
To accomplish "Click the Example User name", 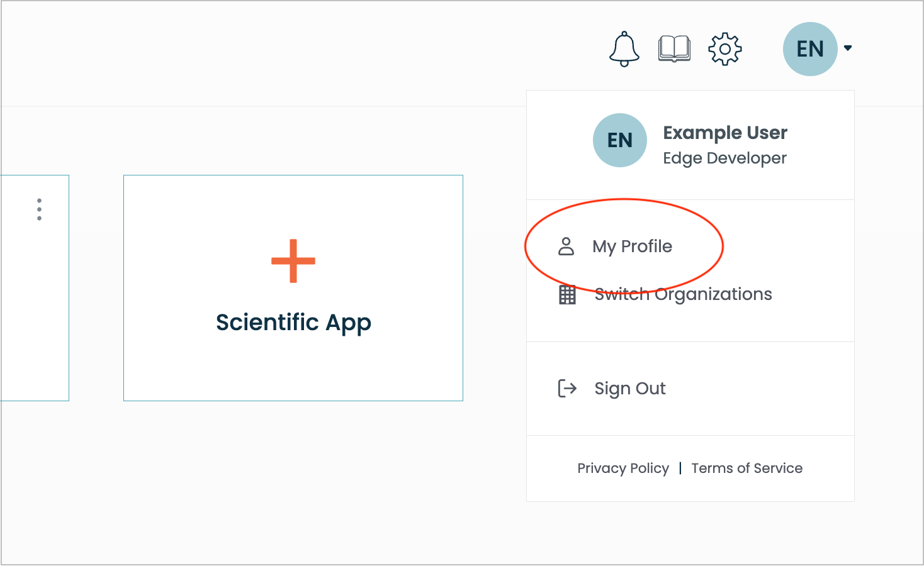I will point(725,133).
